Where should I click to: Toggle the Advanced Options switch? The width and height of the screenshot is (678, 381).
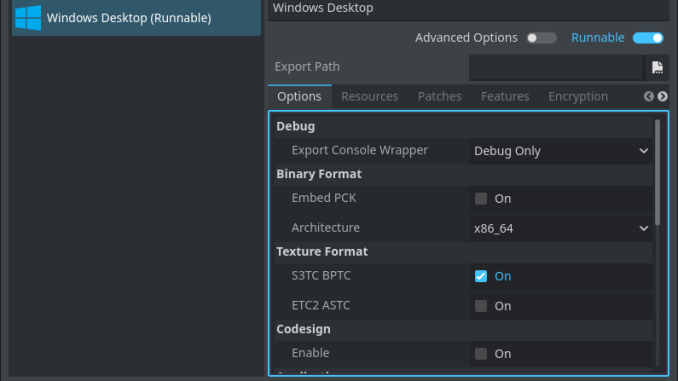pyautogui.click(x=541, y=38)
